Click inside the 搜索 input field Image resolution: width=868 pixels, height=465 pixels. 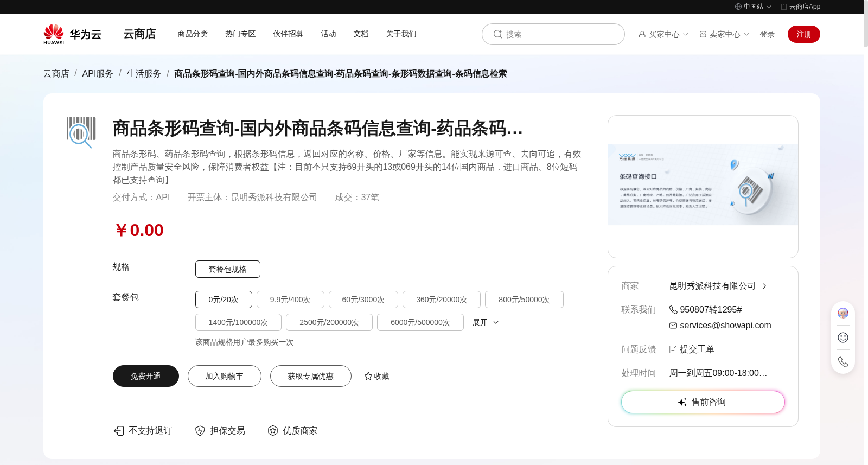(x=553, y=34)
